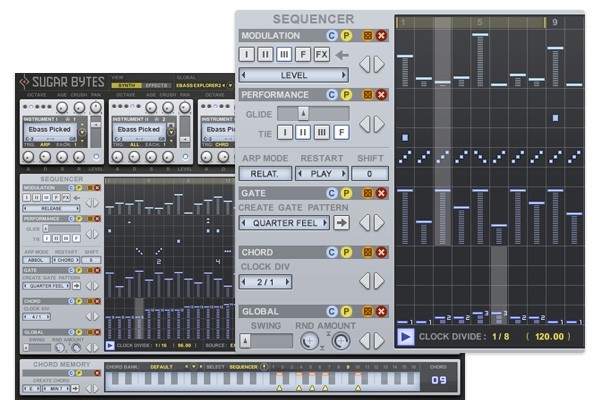Toggle Tie for instrument II
The width and height of the screenshot is (600, 400).
coord(303,133)
